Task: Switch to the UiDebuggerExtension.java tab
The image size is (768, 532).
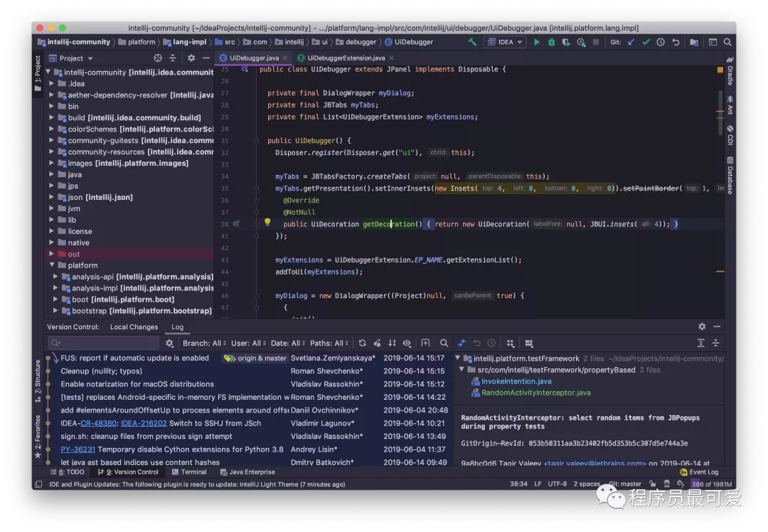Action: tap(346, 58)
